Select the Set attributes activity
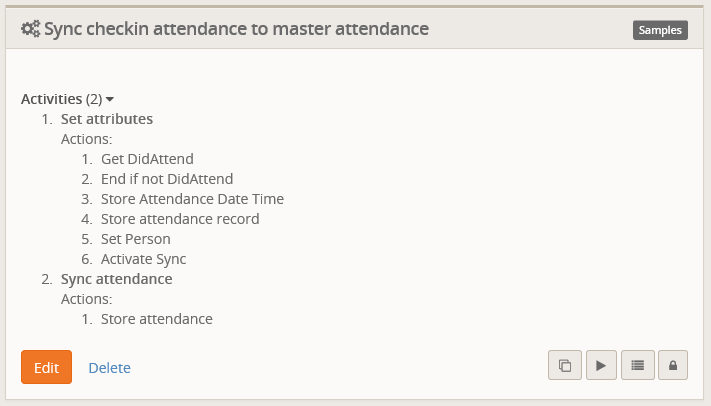Screen dimensions: 711x406 click(x=107, y=119)
